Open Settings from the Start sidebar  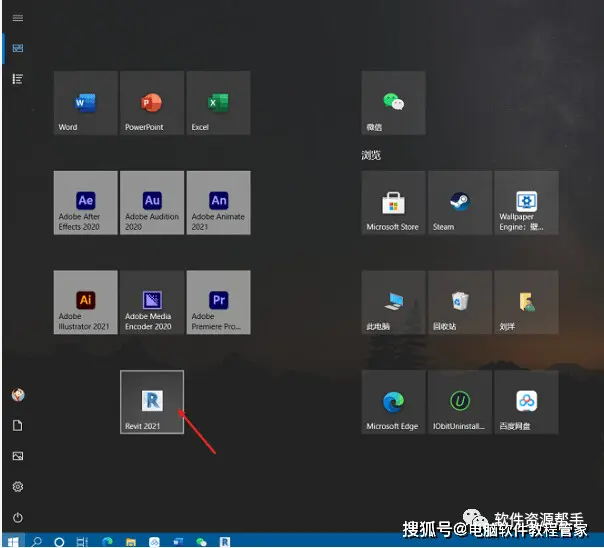click(x=18, y=487)
